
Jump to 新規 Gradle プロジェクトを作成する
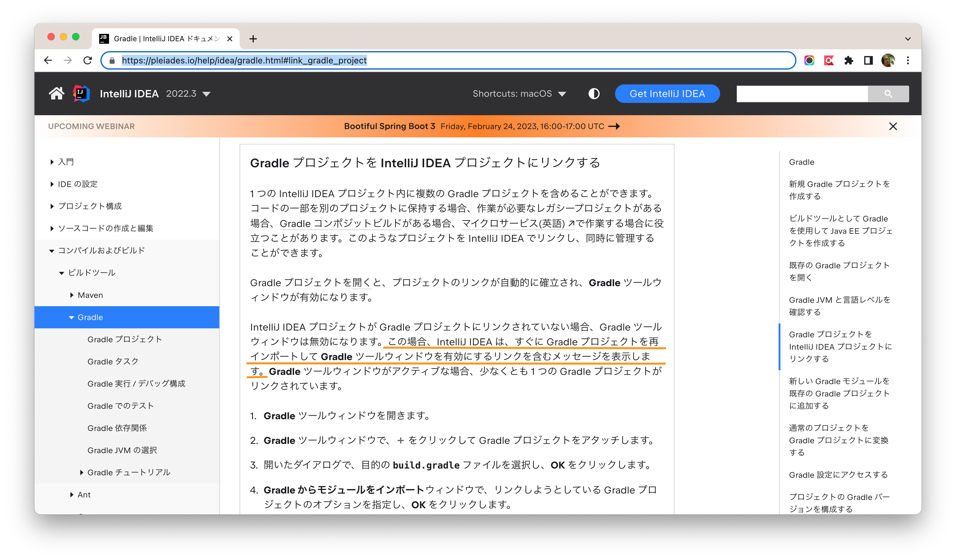pyautogui.click(x=839, y=190)
